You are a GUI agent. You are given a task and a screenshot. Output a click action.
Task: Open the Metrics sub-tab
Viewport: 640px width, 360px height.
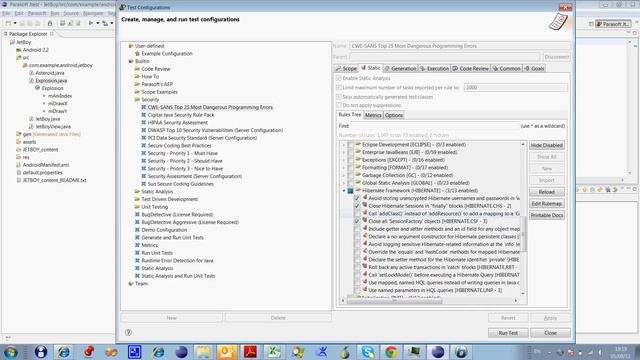[x=373, y=116]
